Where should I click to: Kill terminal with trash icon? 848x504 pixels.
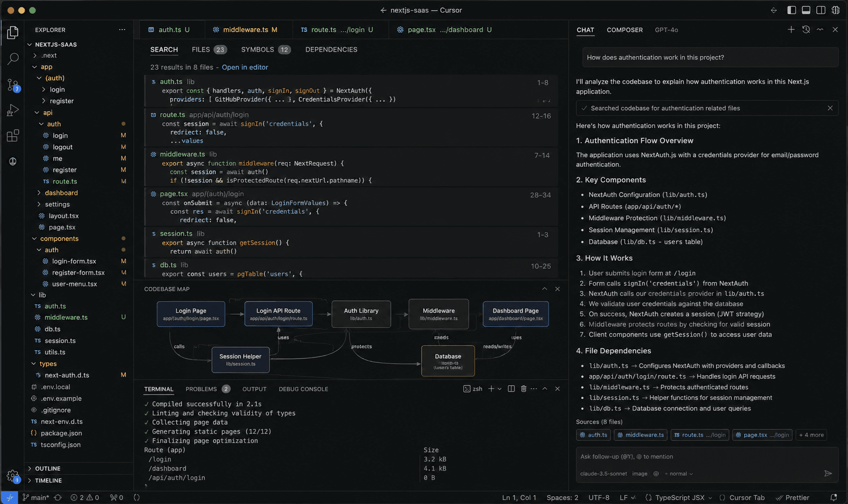[524, 389]
